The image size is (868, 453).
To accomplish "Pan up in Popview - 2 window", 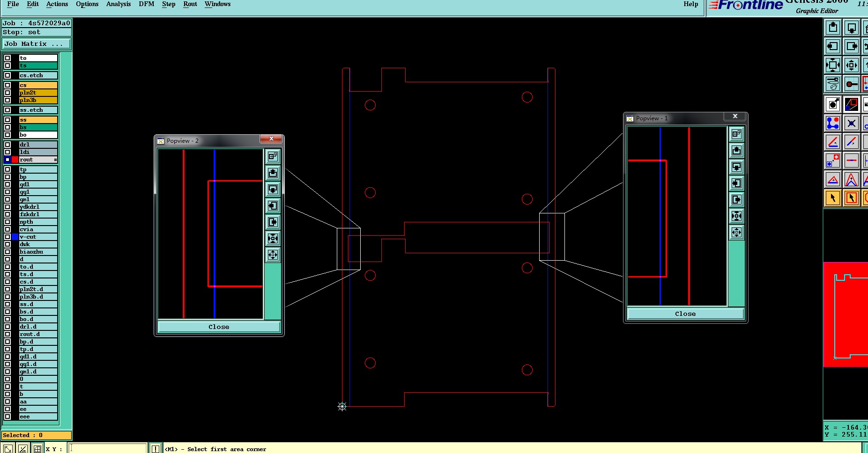I will (x=273, y=173).
